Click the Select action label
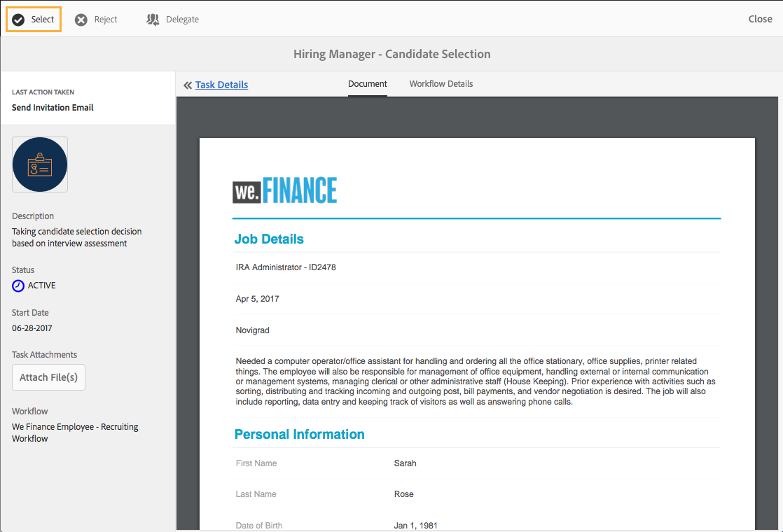The height and width of the screenshot is (532, 783). tap(43, 20)
